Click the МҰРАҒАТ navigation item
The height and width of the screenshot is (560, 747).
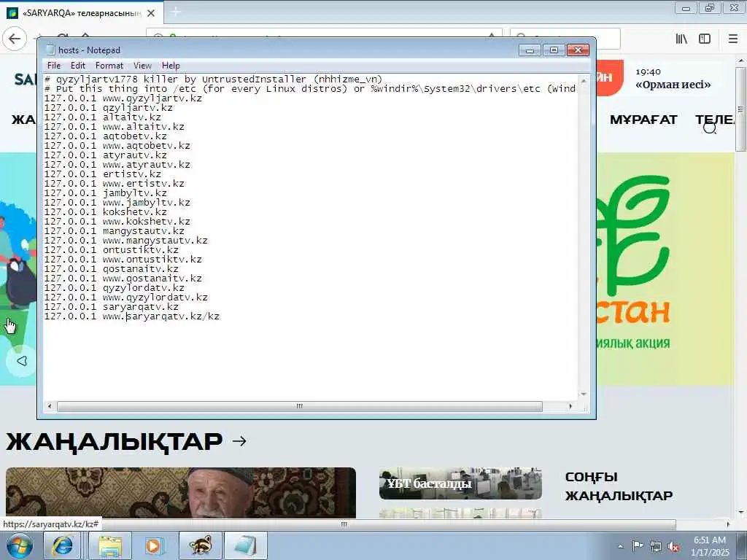point(643,120)
